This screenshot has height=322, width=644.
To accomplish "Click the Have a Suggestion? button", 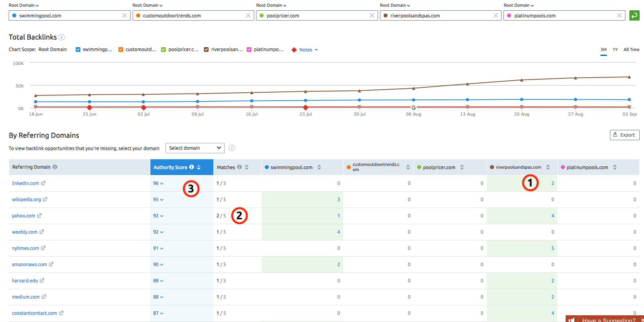I will point(605,319).
